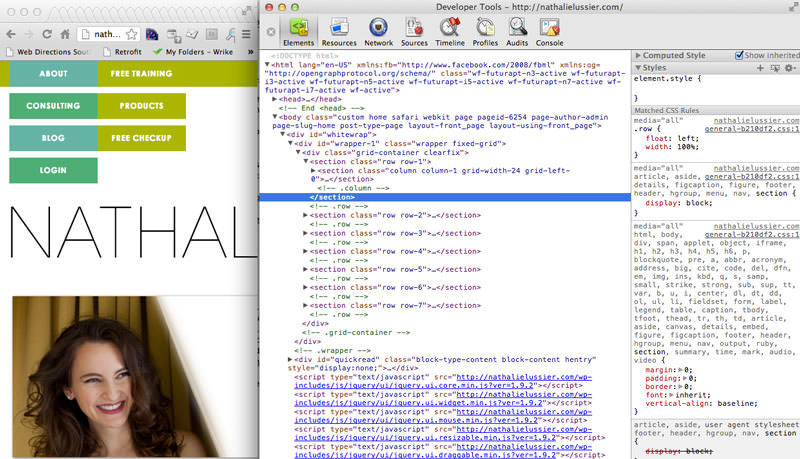Open the Console panel in Developer Tools
Image resolution: width=800 pixels, height=459 pixels.
(549, 32)
